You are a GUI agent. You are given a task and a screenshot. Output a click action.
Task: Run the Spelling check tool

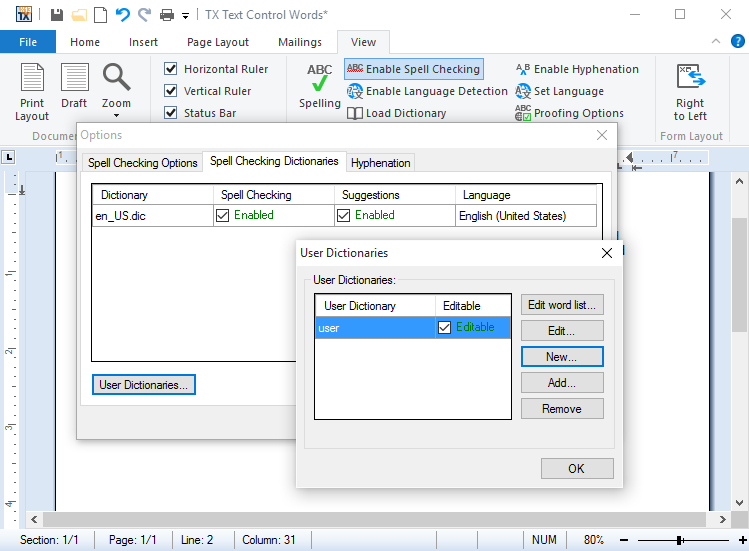click(x=319, y=87)
